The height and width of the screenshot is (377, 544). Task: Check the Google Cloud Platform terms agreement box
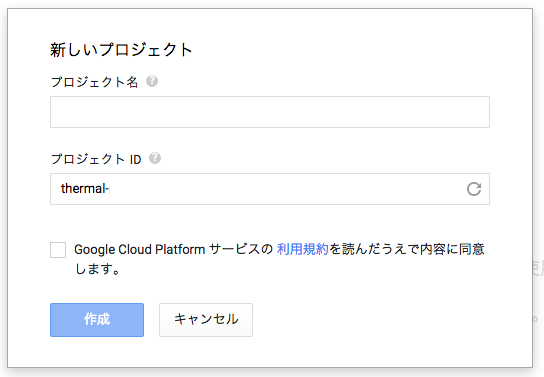(58, 250)
